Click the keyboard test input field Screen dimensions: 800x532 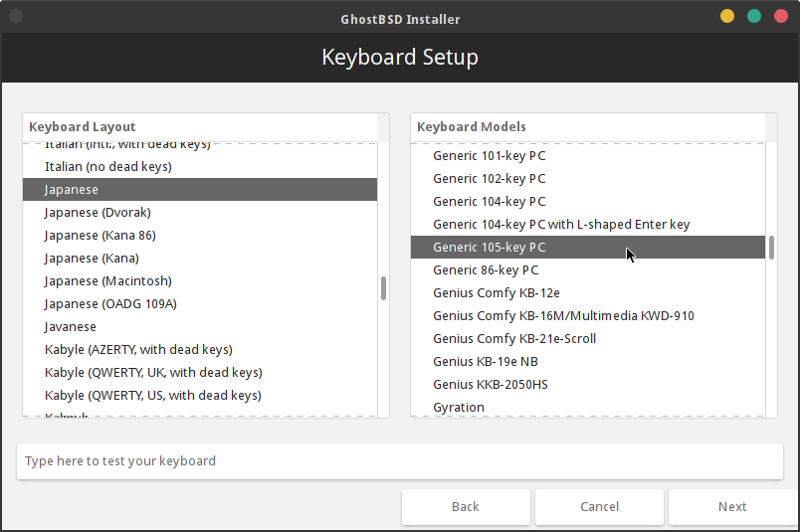click(400, 461)
